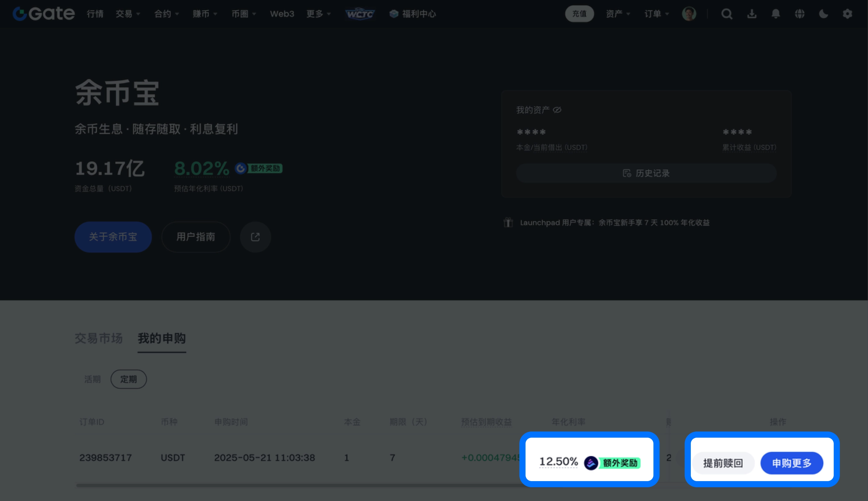Click the search magnifier icon
The image size is (868, 501).
tap(727, 14)
